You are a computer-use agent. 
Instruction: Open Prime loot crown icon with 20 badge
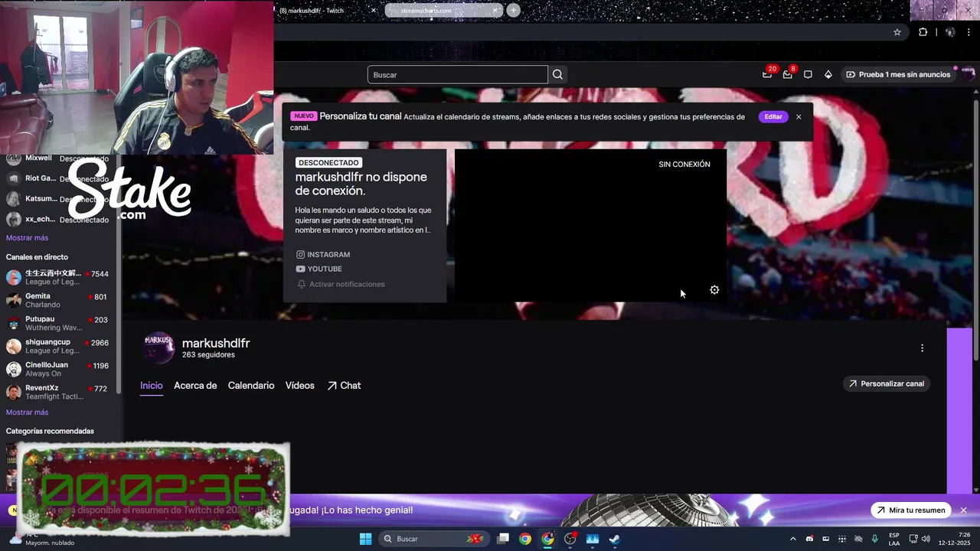[768, 73]
